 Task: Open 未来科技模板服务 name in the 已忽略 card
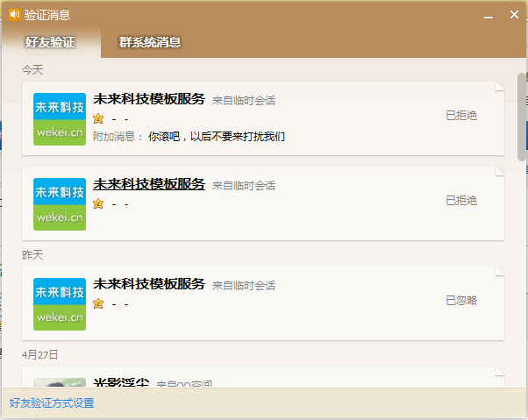tap(149, 284)
